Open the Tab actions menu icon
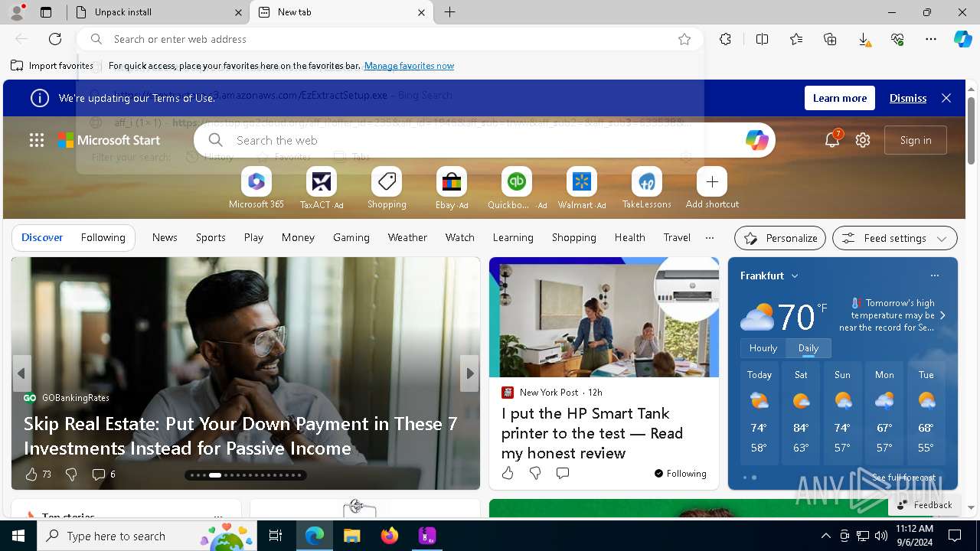 46,12
